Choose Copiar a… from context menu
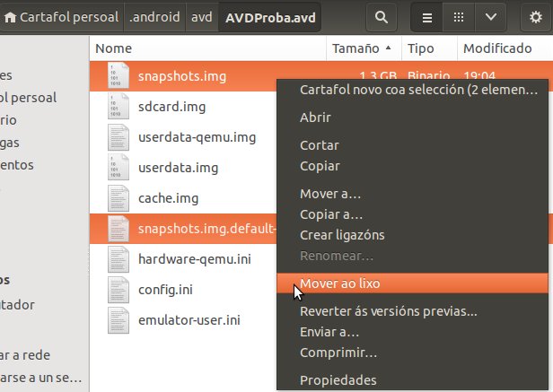 point(413,214)
